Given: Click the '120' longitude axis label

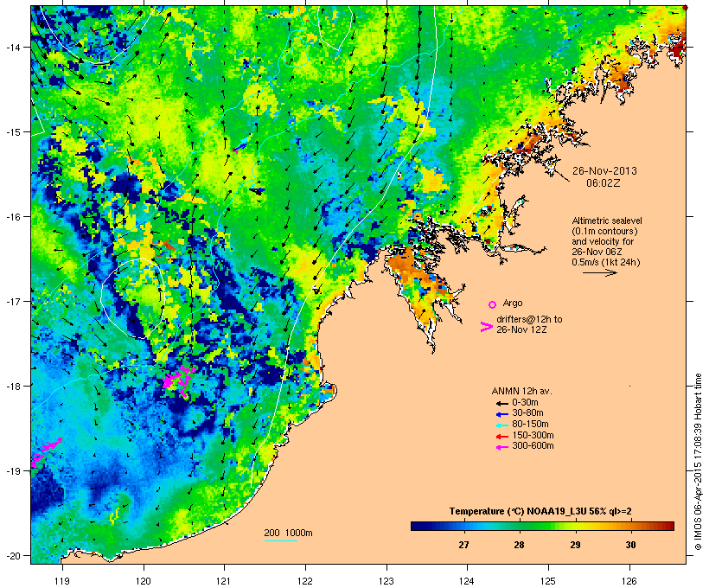Looking at the screenshot, I should pyautogui.click(x=144, y=581).
